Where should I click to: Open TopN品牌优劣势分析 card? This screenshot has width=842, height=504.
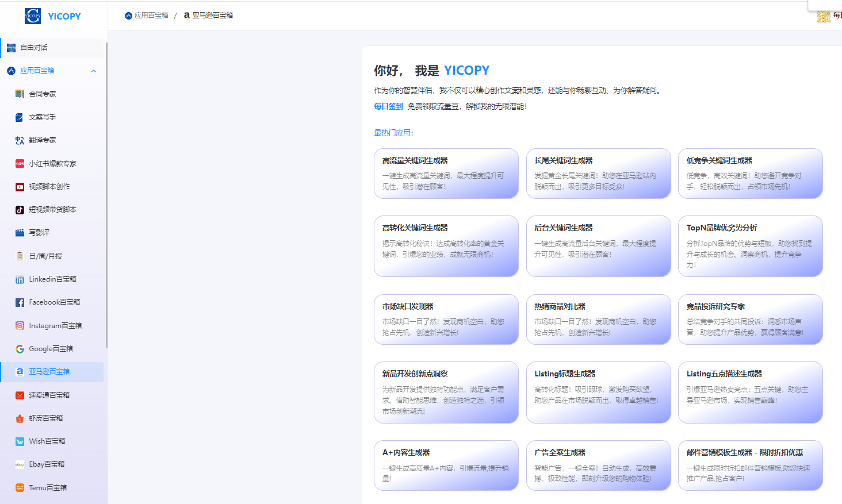tap(751, 246)
